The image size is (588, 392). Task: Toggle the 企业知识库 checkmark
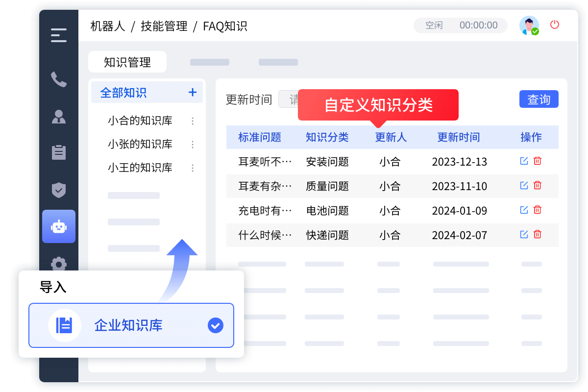[x=216, y=325]
